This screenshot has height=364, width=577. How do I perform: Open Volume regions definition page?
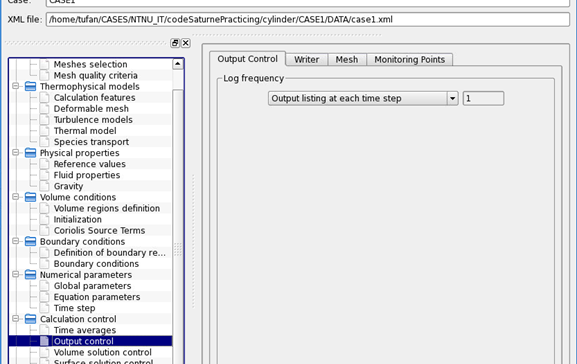[x=107, y=208]
